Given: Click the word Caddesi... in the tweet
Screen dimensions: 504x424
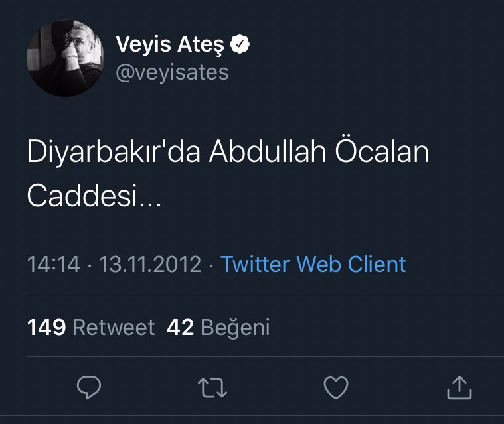Looking at the screenshot, I should pyautogui.click(x=93, y=196).
